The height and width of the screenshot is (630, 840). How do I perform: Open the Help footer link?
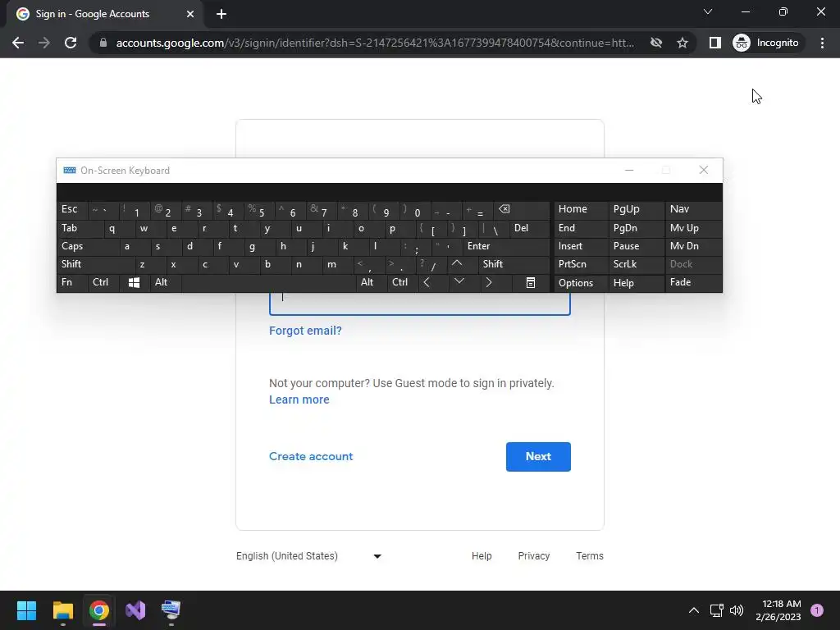[x=482, y=556]
